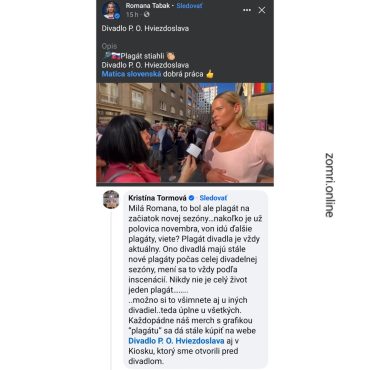Open the Divadlo P. O. Hviezdoslava link in the comment

176,341
